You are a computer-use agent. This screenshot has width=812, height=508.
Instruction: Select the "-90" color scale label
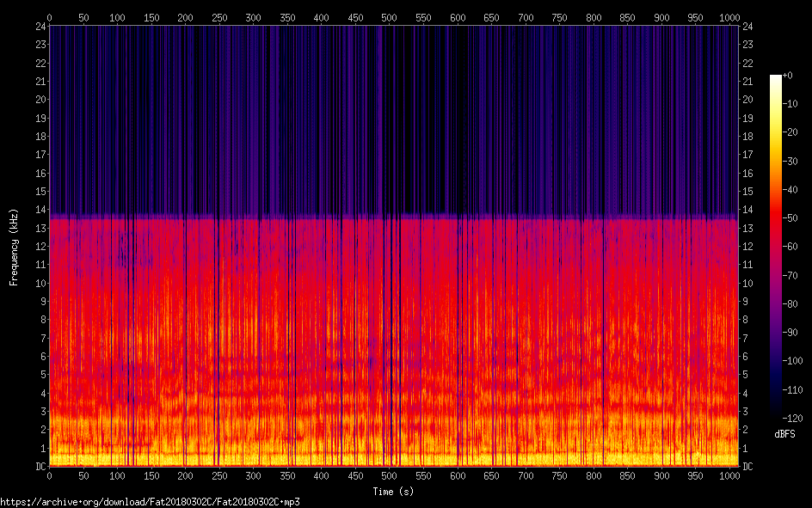pos(790,333)
